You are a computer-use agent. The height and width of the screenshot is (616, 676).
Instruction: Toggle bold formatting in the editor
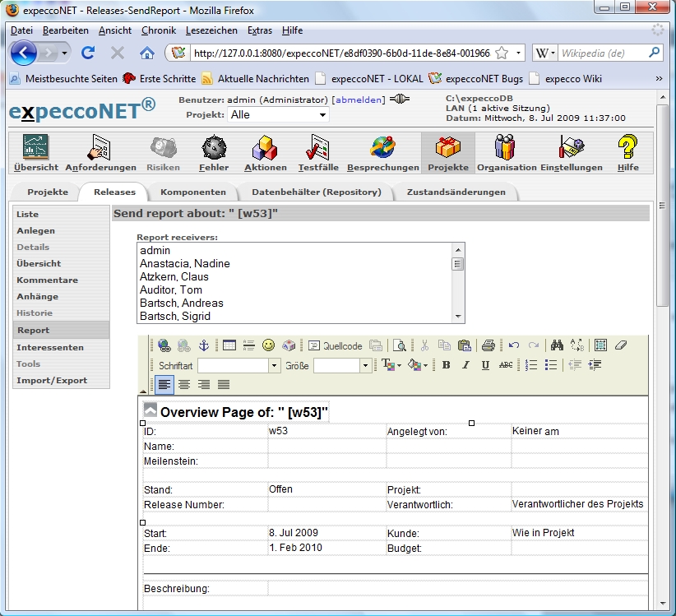[446, 365]
